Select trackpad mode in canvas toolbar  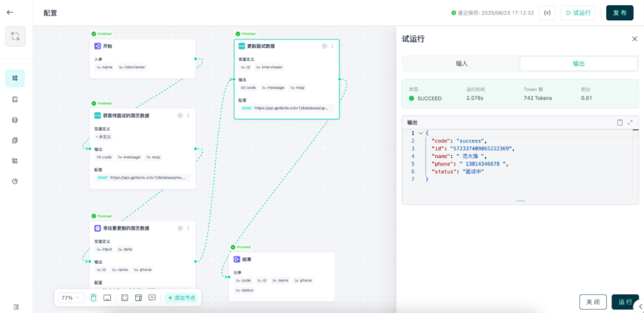[107, 298]
